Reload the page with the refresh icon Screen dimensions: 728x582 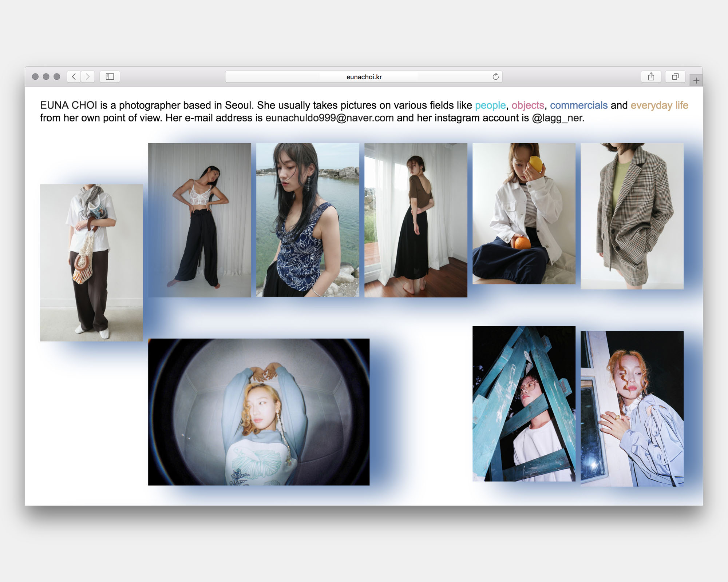495,76
